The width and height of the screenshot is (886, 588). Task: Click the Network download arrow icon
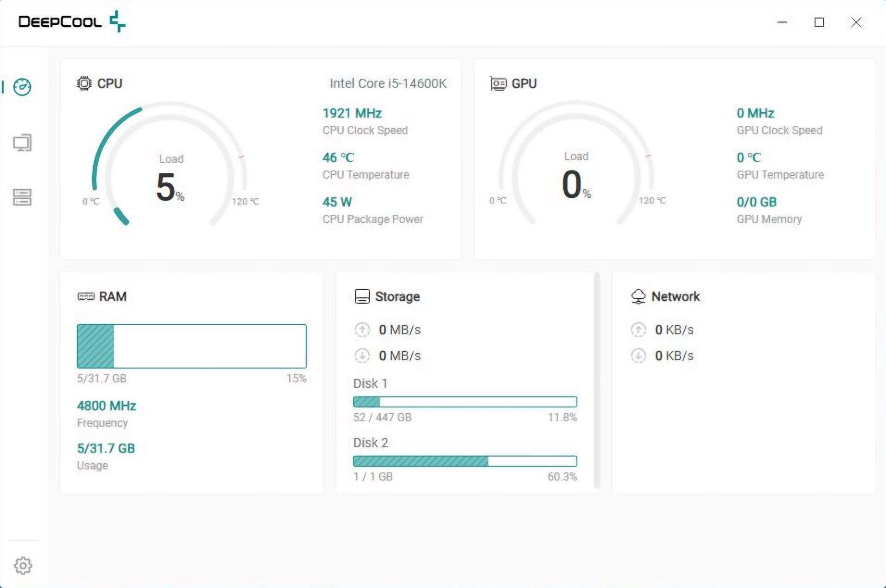(x=638, y=356)
